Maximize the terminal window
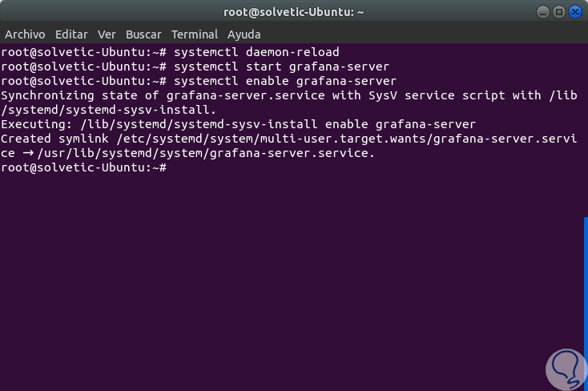Screen dimensions: 588x391 click(x=558, y=12)
